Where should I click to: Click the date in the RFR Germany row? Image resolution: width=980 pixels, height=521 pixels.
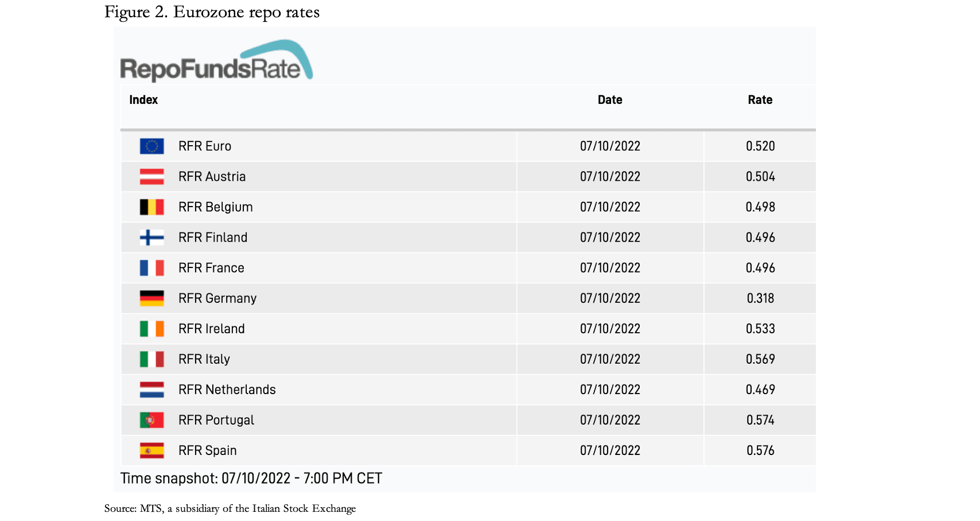(610, 298)
